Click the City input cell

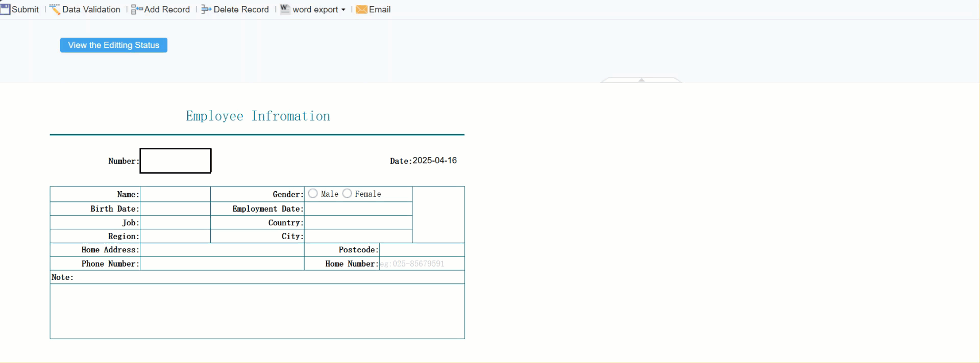tap(358, 236)
